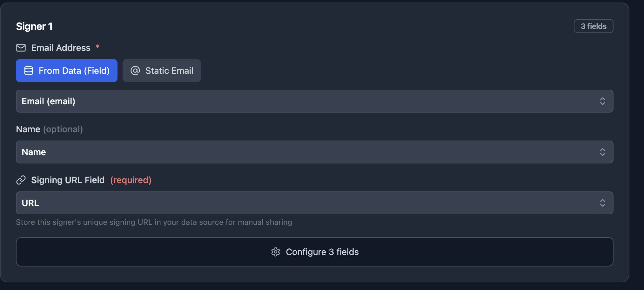Screen dimensions: 644x290
Task: Click the envelope icon beside Email Address
Action: 21,48
